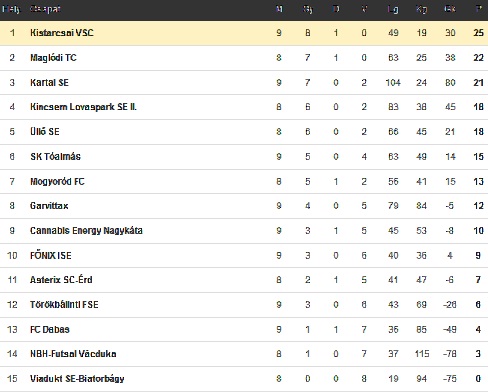Viewport: 488px width, 392px height.
Task: Select the FŐNIX ISE team name
Action: pyautogui.click(x=51, y=255)
